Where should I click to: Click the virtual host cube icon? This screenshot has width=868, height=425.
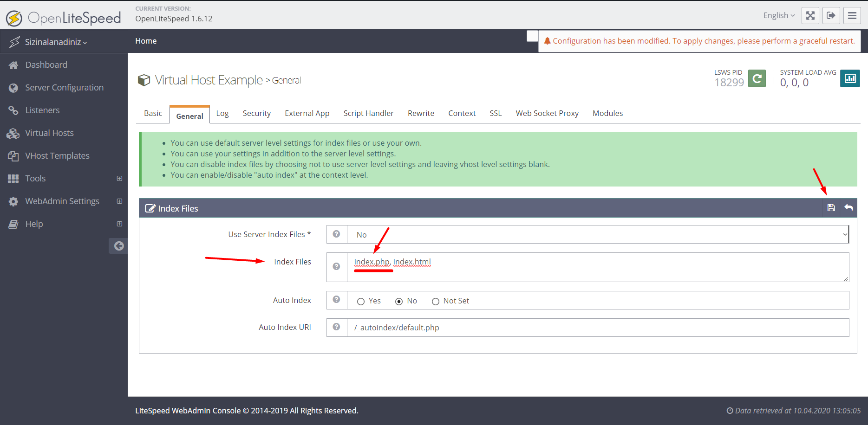144,80
